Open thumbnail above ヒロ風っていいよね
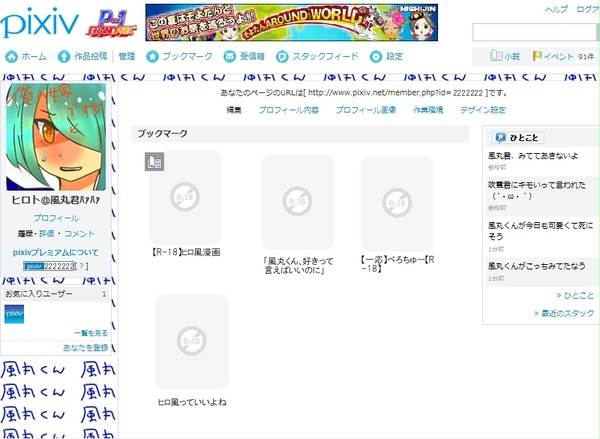Image resolution: width=600 pixels, height=439 pixels. coord(192,341)
